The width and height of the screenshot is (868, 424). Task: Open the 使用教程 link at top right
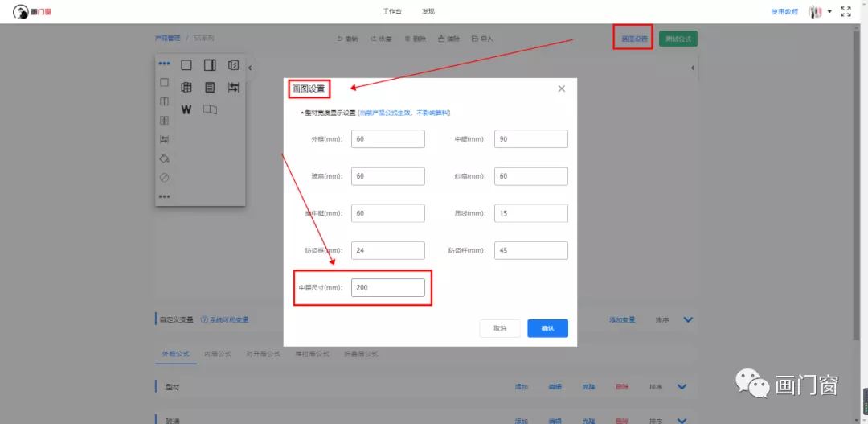pos(784,11)
